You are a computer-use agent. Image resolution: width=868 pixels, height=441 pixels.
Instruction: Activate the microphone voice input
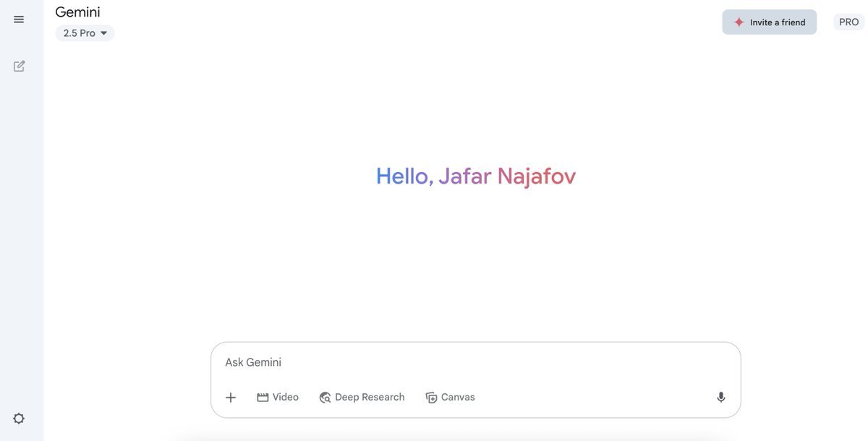(721, 397)
